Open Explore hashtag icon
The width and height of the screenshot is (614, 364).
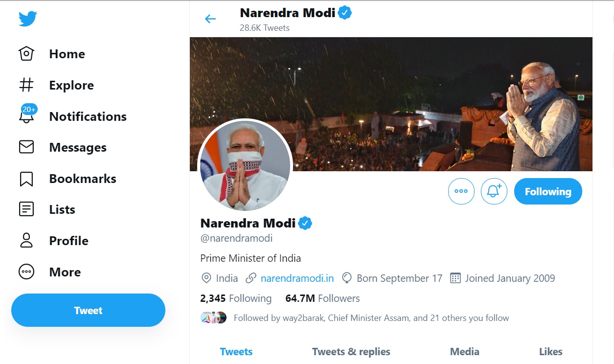pyautogui.click(x=26, y=85)
